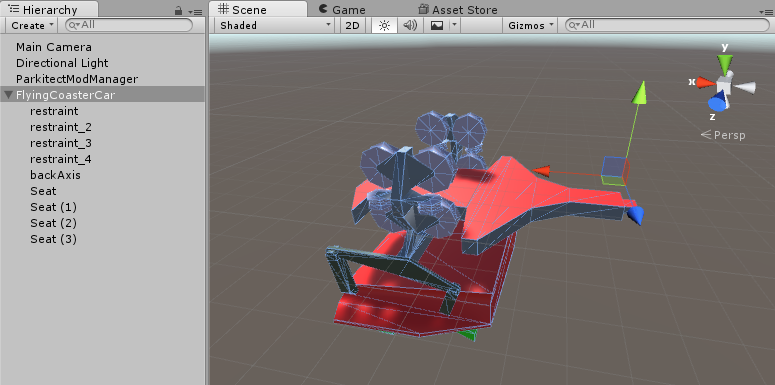Click center cube of orientation gizmo
The image size is (775, 385).
tap(724, 85)
